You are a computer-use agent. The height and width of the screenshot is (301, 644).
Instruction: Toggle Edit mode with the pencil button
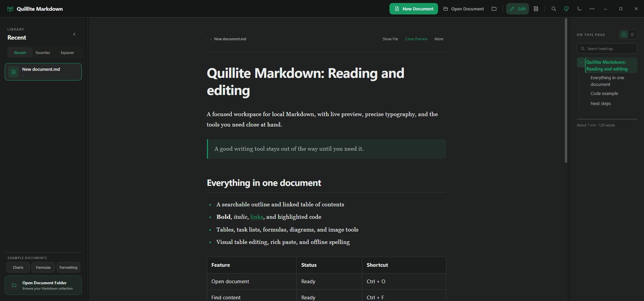[518, 9]
